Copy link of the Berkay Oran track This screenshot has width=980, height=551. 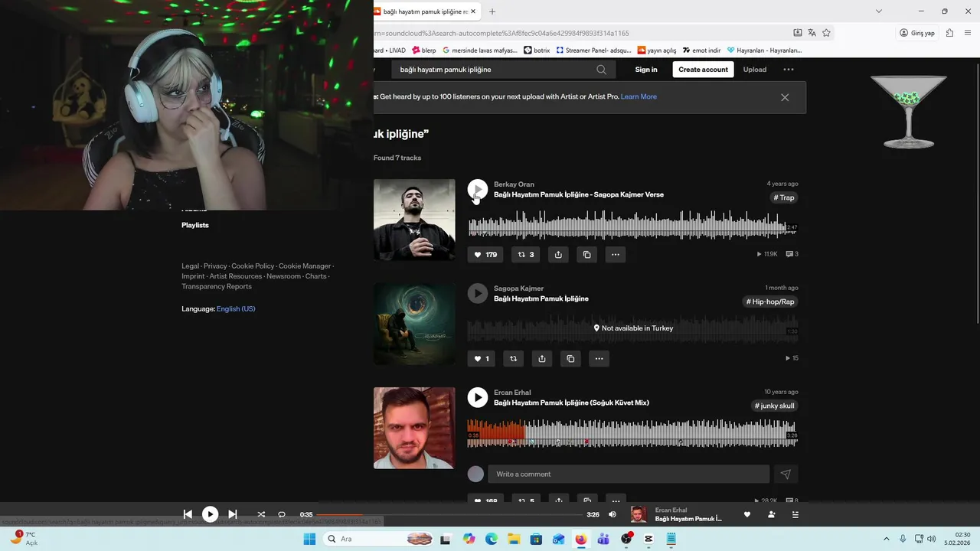(x=587, y=255)
